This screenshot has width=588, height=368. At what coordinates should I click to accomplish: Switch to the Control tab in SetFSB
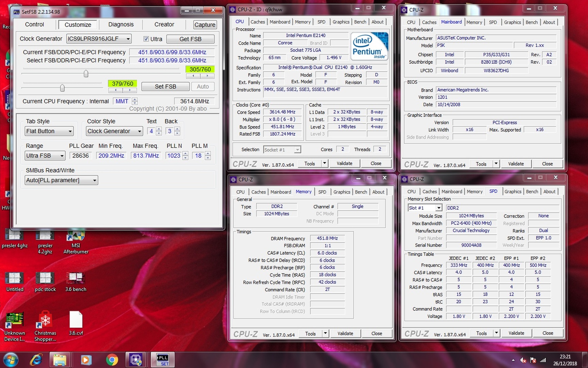[x=34, y=25]
